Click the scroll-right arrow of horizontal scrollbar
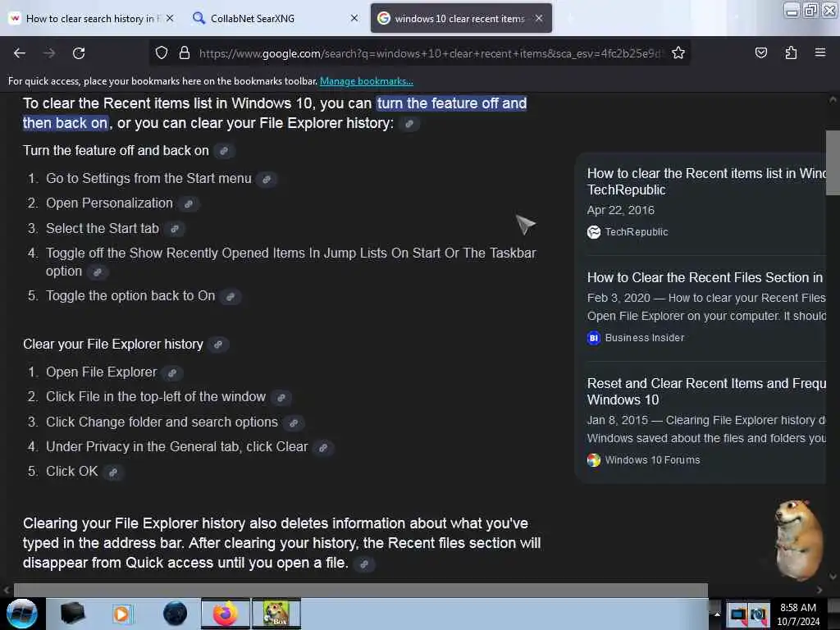The image size is (840, 630). (819, 590)
